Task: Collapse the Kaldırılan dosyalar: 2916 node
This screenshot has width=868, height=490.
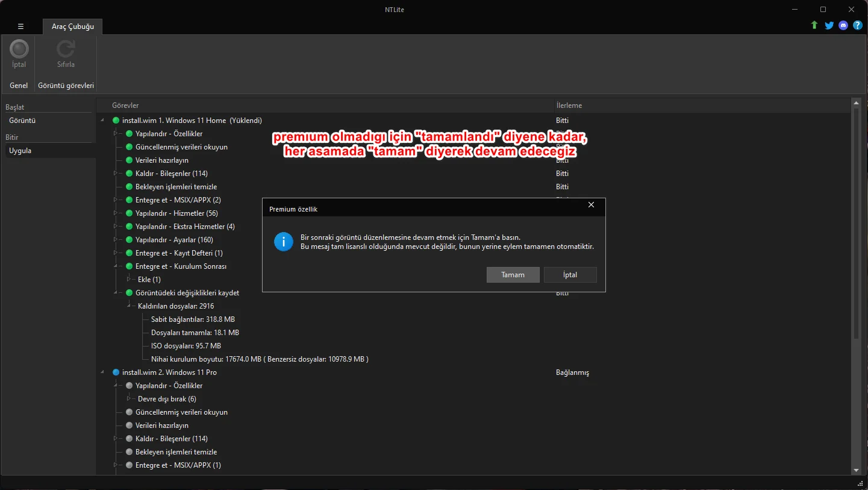Action: (130, 306)
